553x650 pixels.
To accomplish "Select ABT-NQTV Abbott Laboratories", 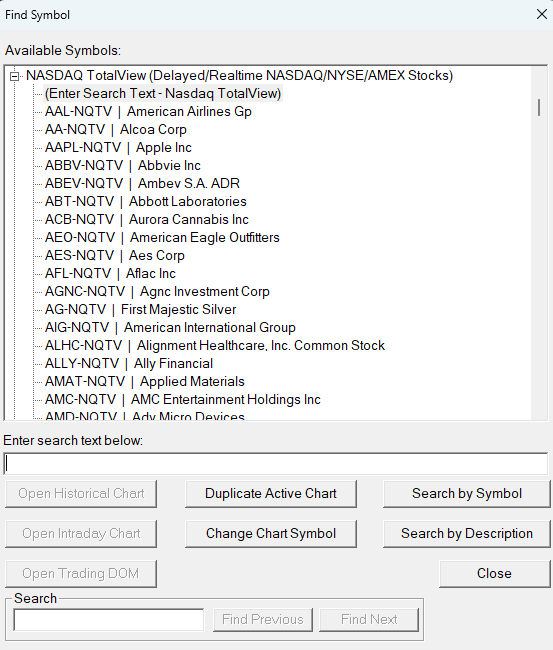I will (x=146, y=201).
